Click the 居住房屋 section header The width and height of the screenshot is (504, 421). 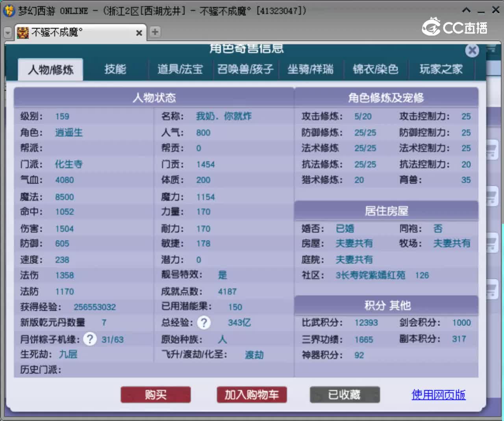(x=386, y=211)
